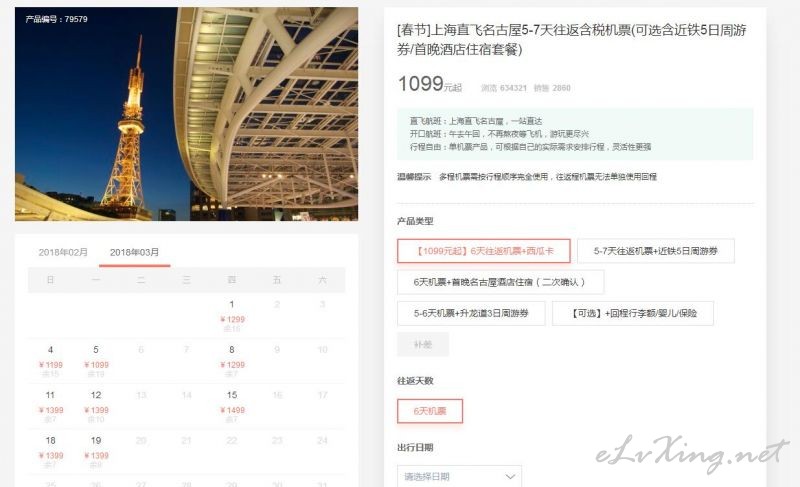Select 5-6天机票+升龙道3日周游券 option
This screenshot has height=487, width=800.
tap(471, 313)
